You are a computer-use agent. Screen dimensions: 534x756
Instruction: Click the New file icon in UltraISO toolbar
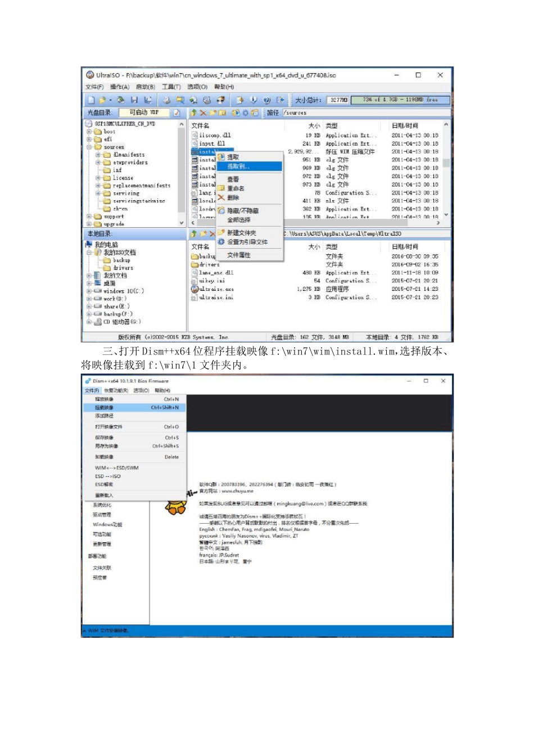click(91, 100)
